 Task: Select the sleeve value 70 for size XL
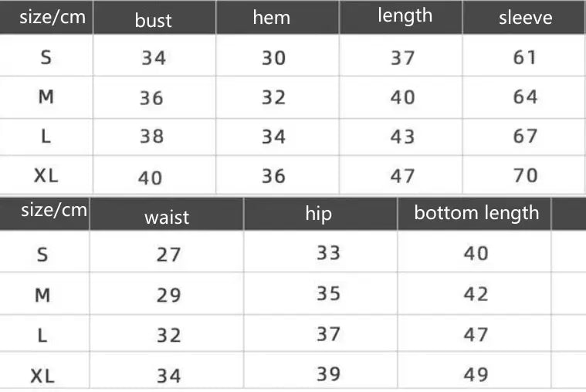pos(525,175)
